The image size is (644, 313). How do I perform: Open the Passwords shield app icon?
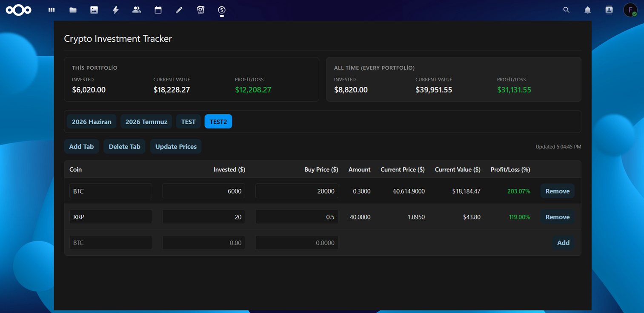(x=200, y=10)
